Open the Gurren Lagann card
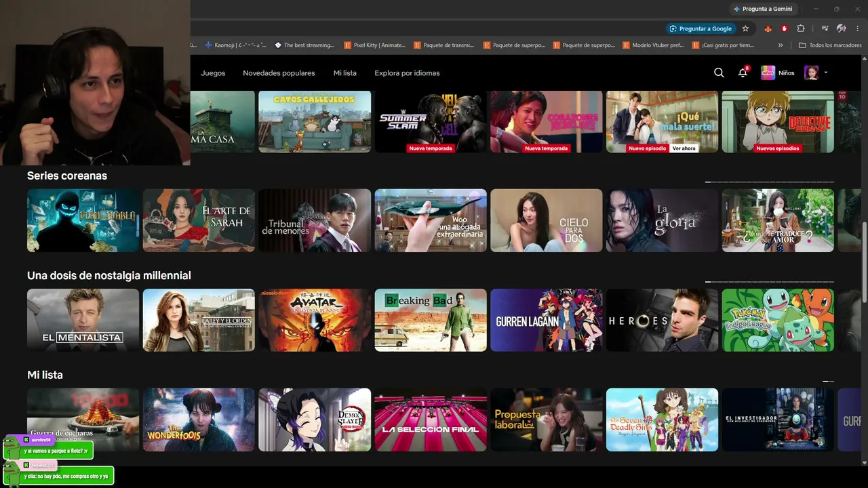The width and height of the screenshot is (868, 488). [547, 320]
